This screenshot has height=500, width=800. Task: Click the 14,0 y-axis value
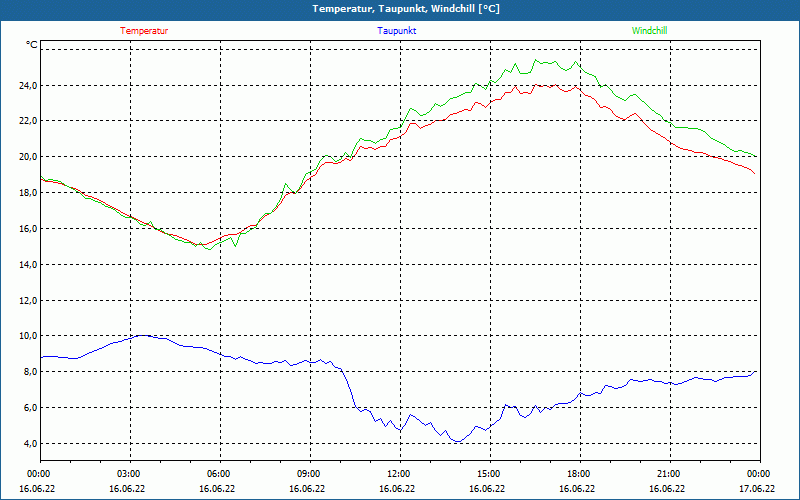[x=28, y=264]
